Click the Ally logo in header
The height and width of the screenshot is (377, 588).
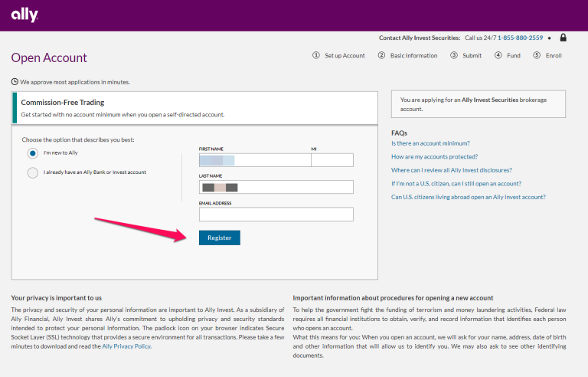pos(24,15)
